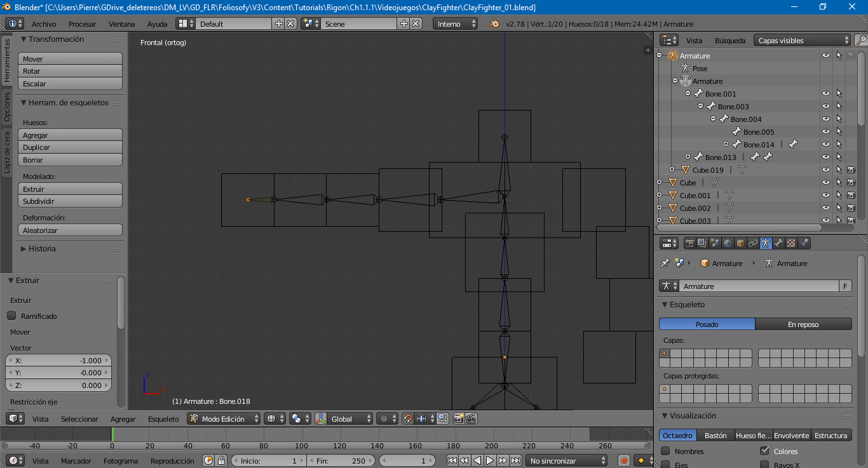The width and height of the screenshot is (868, 468).
Task: Expand the Bone.013 tree node
Action: click(688, 157)
